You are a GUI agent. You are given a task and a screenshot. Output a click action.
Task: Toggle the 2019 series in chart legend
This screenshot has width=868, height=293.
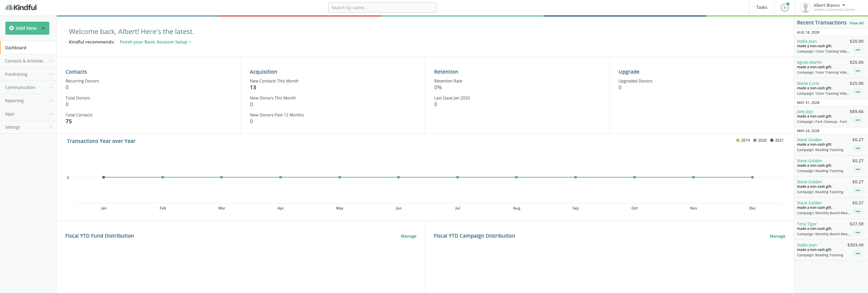tap(743, 140)
